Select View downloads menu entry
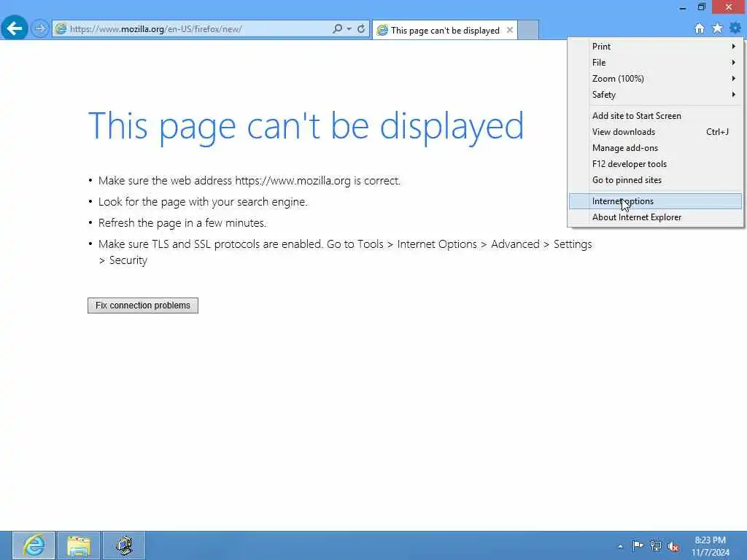 pyautogui.click(x=656, y=132)
